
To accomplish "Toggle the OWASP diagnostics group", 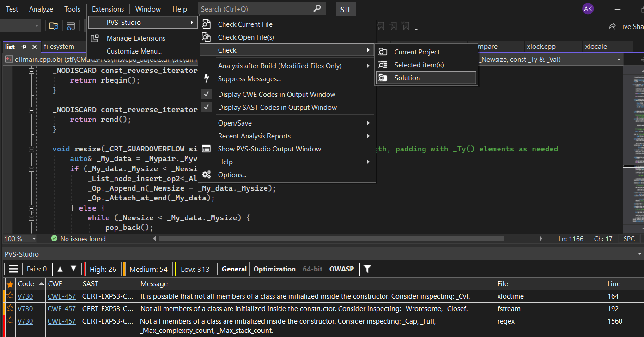I will coord(341,269).
